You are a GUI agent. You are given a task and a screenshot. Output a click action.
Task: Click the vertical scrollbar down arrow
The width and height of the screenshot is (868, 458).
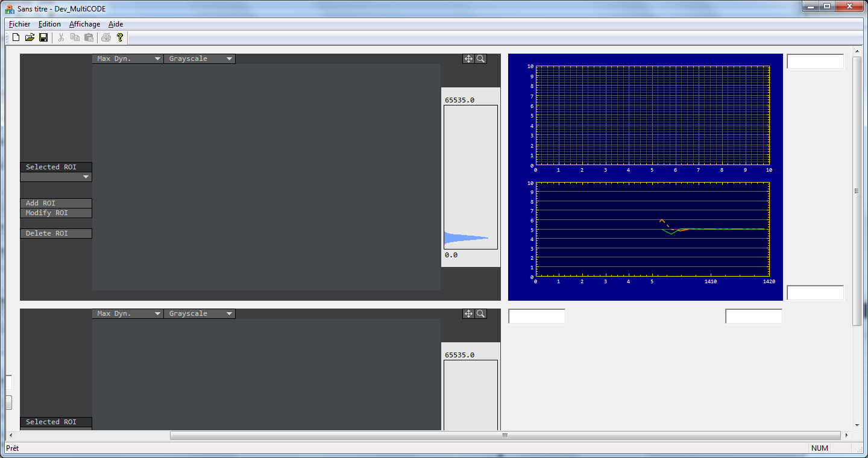pyautogui.click(x=857, y=425)
